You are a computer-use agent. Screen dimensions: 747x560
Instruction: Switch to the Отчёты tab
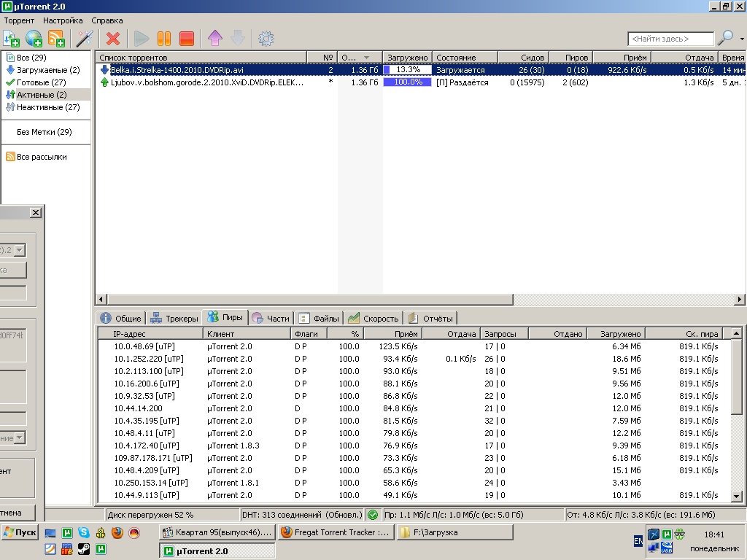coord(430,318)
